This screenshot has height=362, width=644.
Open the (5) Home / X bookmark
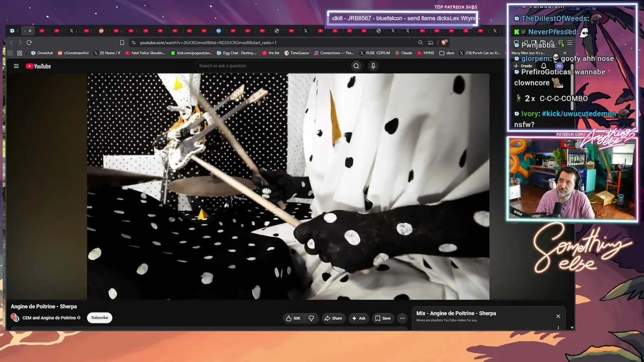point(107,53)
